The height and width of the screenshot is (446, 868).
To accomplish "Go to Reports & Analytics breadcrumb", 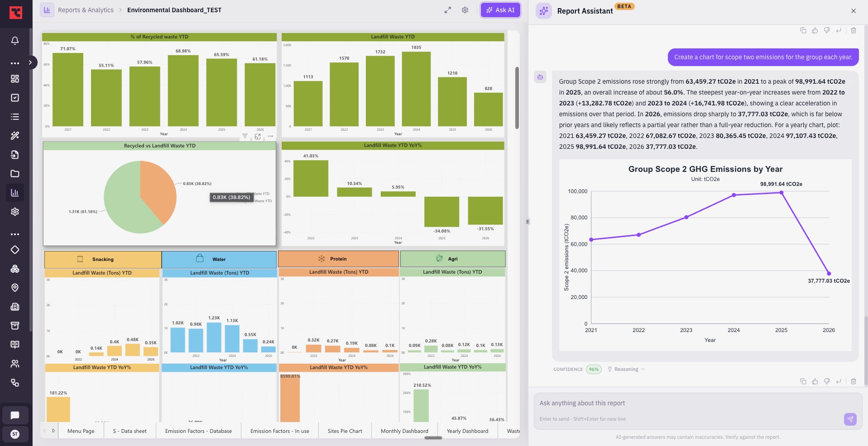I will (86, 10).
